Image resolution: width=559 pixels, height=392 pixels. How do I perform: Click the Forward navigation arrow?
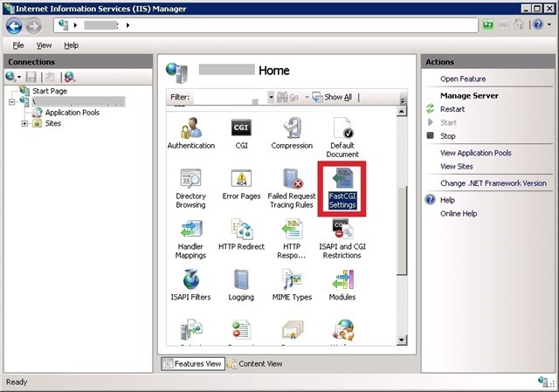(x=34, y=25)
